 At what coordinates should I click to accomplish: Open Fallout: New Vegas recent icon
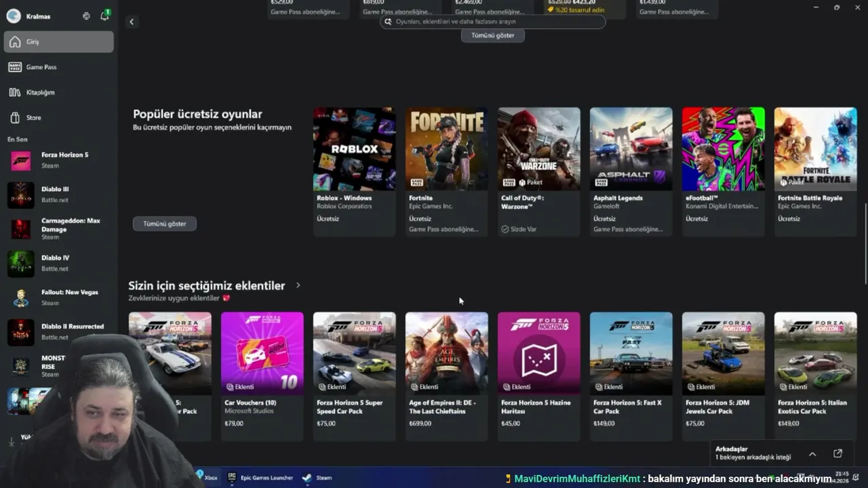[20, 298]
